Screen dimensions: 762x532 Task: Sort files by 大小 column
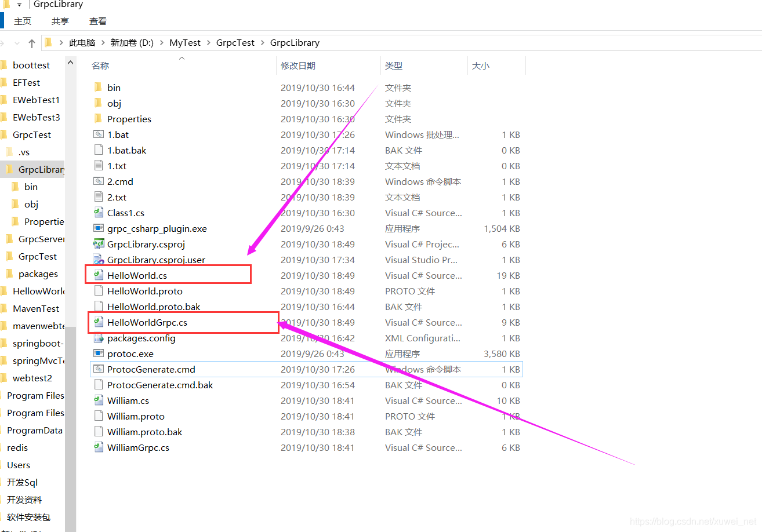[481, 66]
